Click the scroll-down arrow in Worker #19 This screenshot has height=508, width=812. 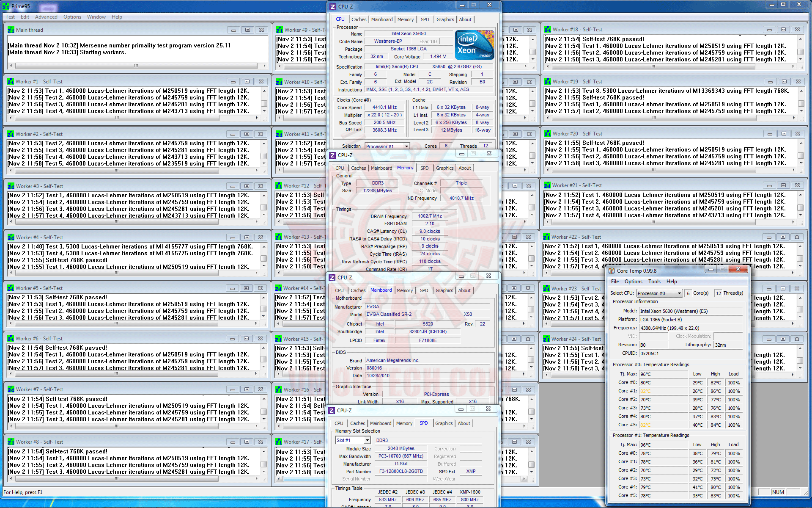click(801, 111)
